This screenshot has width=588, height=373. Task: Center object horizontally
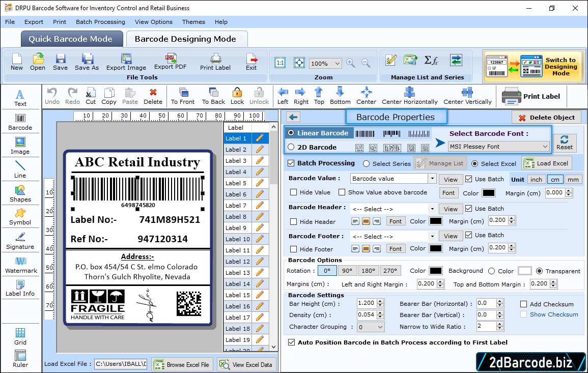point(409,96)
